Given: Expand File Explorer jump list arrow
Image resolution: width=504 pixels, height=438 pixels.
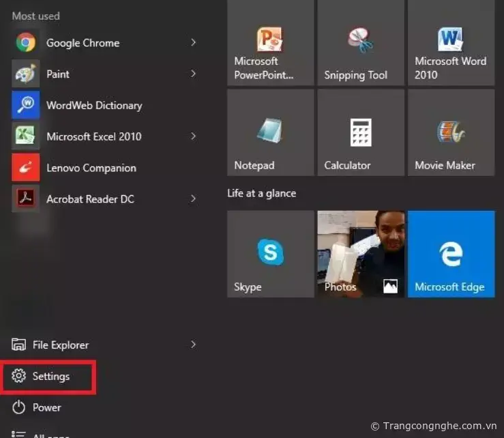Looking at the screenshot, I should [x=193, y=345].
